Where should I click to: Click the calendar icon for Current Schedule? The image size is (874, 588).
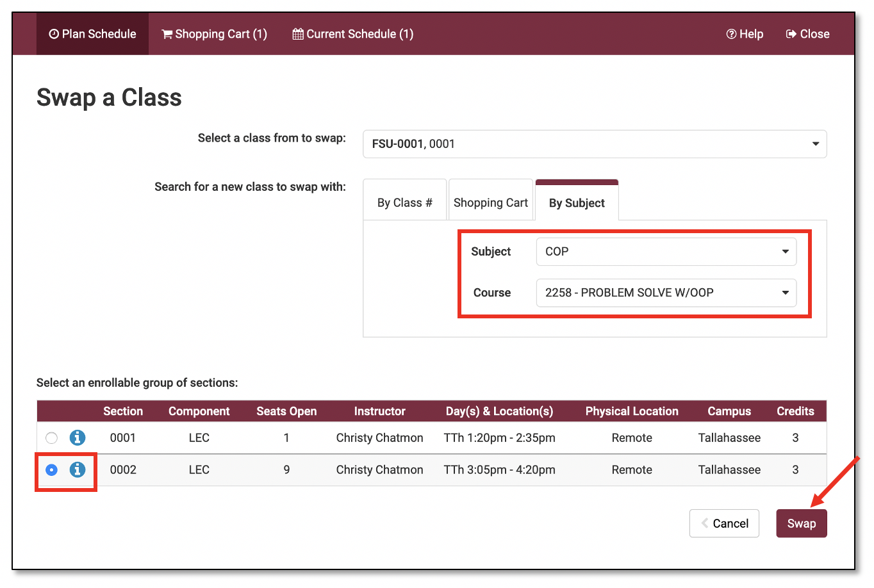pyautogui.click(x=298, y=34)
